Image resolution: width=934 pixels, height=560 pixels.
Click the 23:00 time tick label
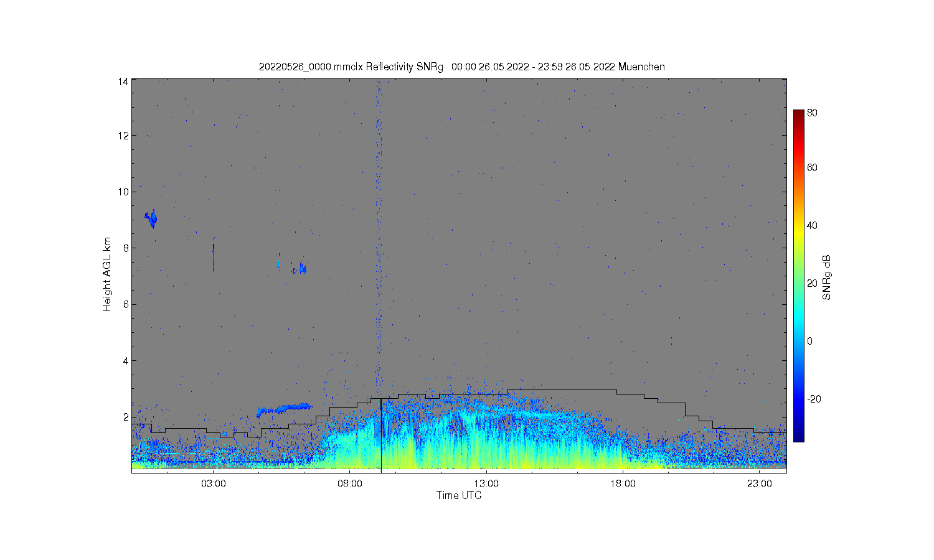tap(760, 484)
